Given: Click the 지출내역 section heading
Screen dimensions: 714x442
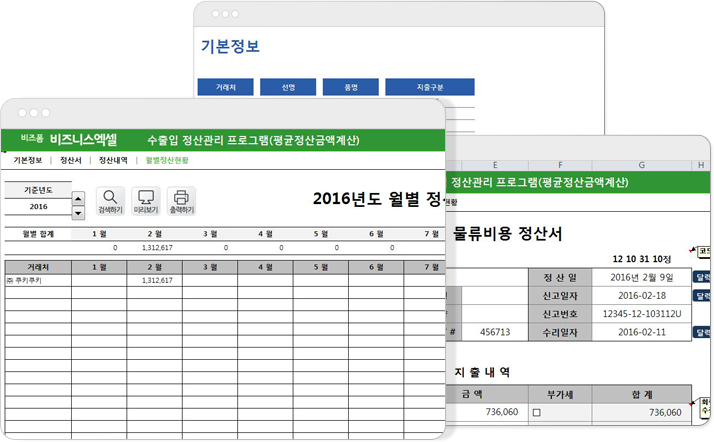Looking at the screenshot, I should (482, 372).
